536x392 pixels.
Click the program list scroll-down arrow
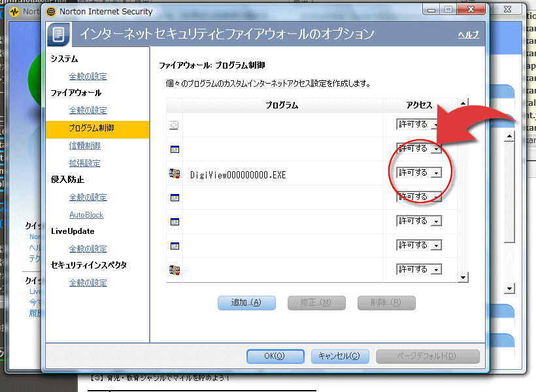point(463,277)
